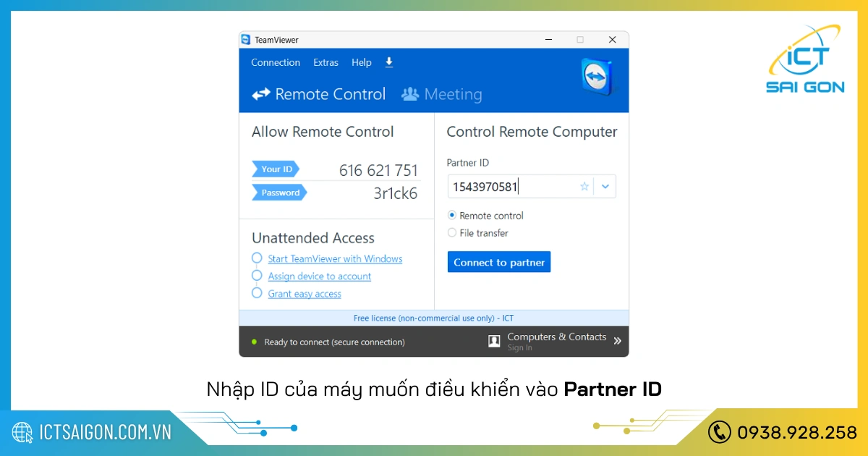Maximize the TeamViewer window
The height and width of the screenshot is (456, 868).
point(580,40)
